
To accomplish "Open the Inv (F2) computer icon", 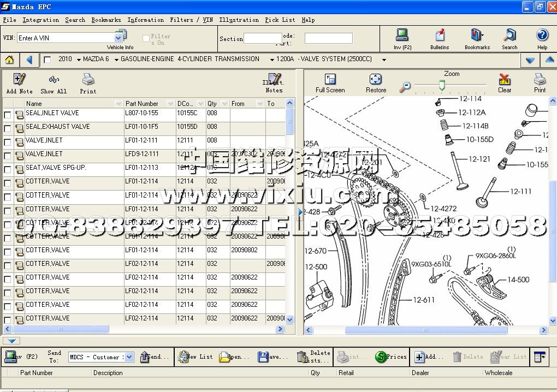I will (x=402, y=36).
